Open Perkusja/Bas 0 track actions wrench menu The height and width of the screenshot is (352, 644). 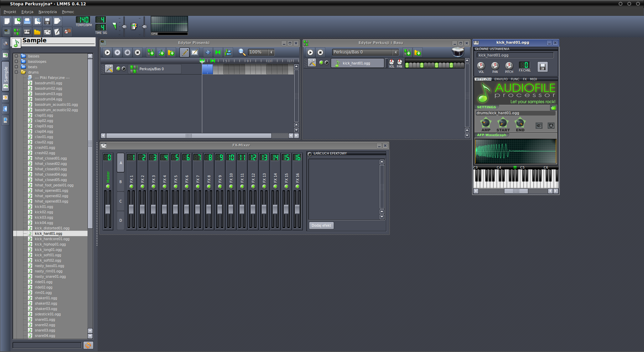[x=109, y=69]
